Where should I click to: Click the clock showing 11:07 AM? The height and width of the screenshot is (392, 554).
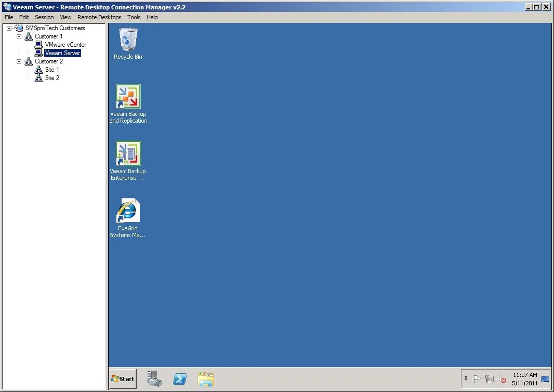tap(525, 375)
